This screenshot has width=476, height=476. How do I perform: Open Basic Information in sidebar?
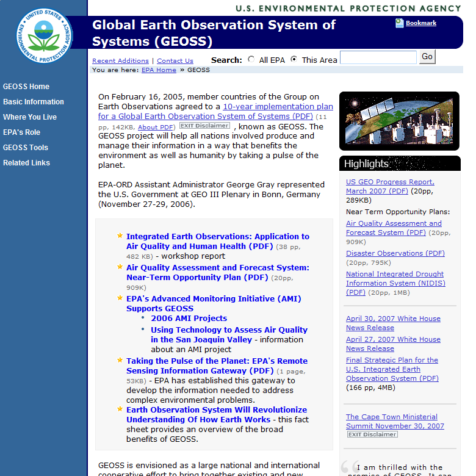tap(34, 102)
